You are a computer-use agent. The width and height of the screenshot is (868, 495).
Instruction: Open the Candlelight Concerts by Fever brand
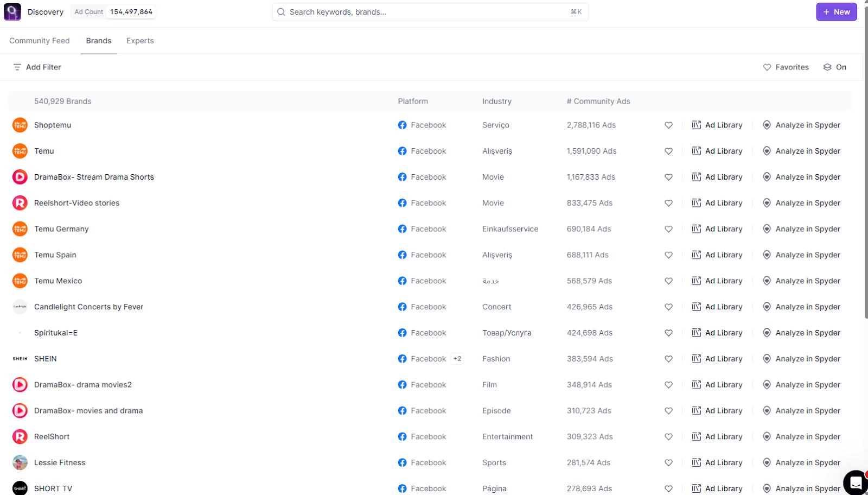[89, 307]
